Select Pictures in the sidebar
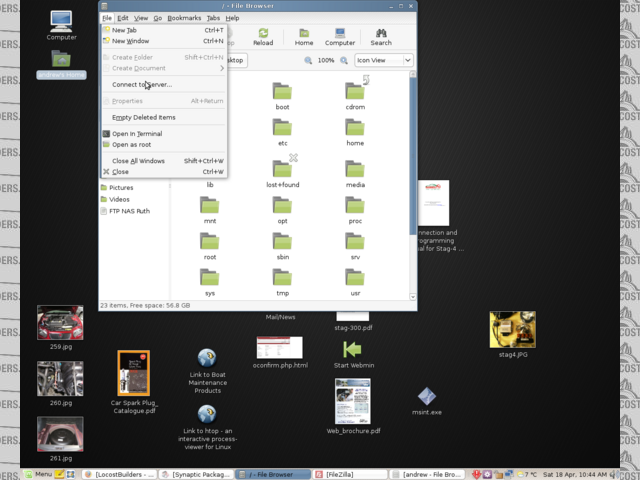The height and width of the screenshot is (480, 640). 121,187
